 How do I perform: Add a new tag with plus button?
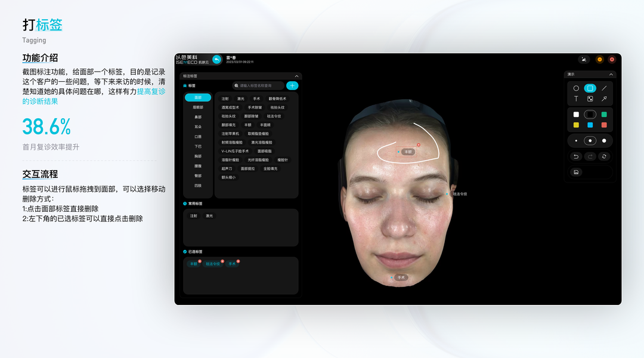point(292,85)
